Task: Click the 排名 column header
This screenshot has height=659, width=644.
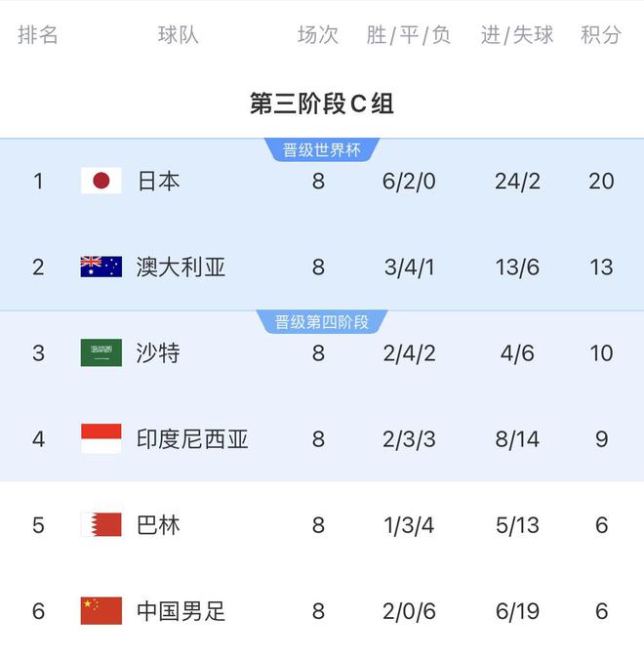Action: click(x=38, y=35)
